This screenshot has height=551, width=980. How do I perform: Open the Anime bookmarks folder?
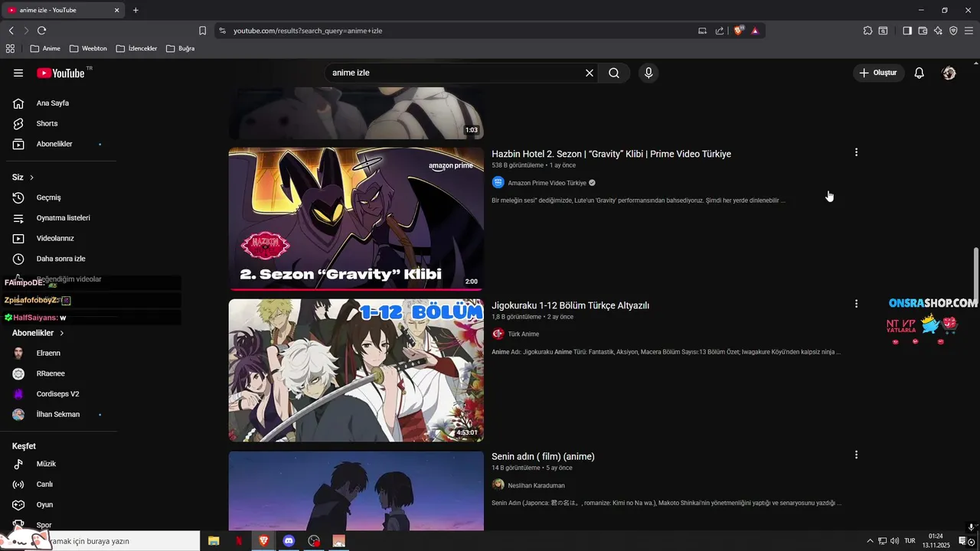45,48
